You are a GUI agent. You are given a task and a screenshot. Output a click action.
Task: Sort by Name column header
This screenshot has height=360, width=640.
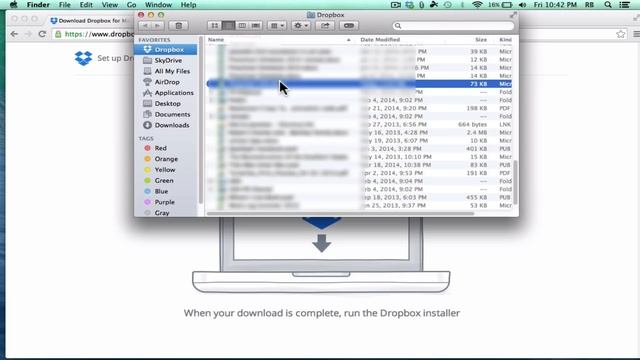280,40
